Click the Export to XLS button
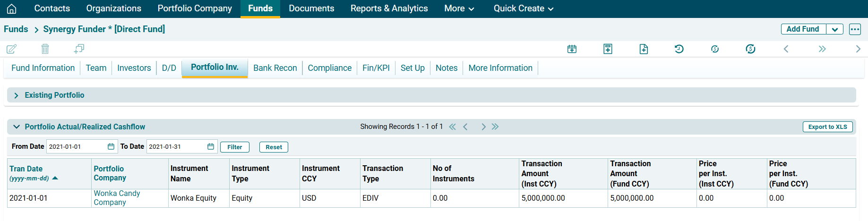 [x=827, y=127]
